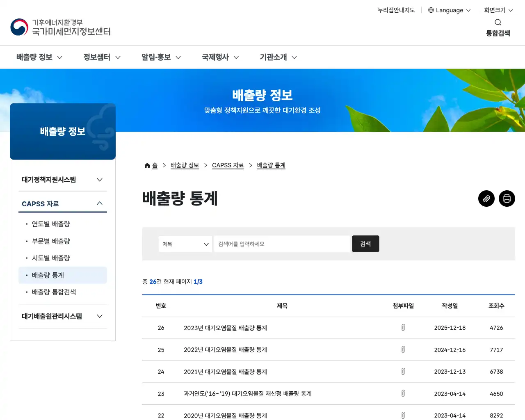The image size is (525, 420).
Task: Click the paperclip attachment button beside the title
Action: (486, 199)
